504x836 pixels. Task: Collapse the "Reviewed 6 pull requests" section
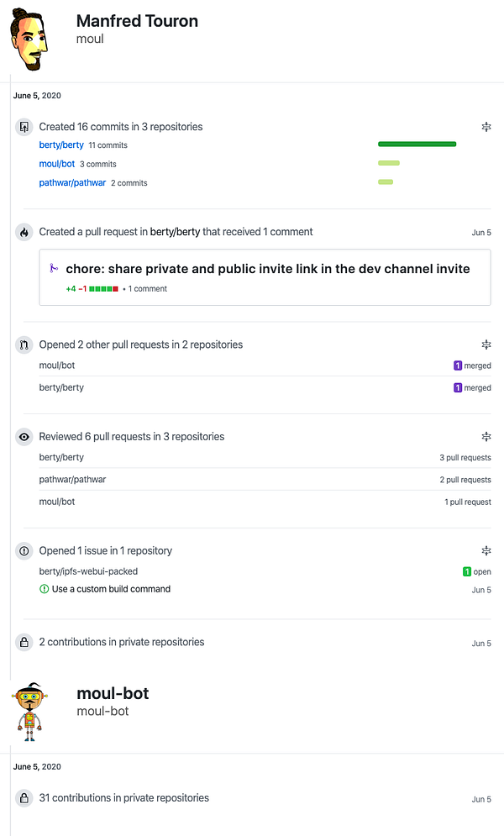click(x=486, y=437)
